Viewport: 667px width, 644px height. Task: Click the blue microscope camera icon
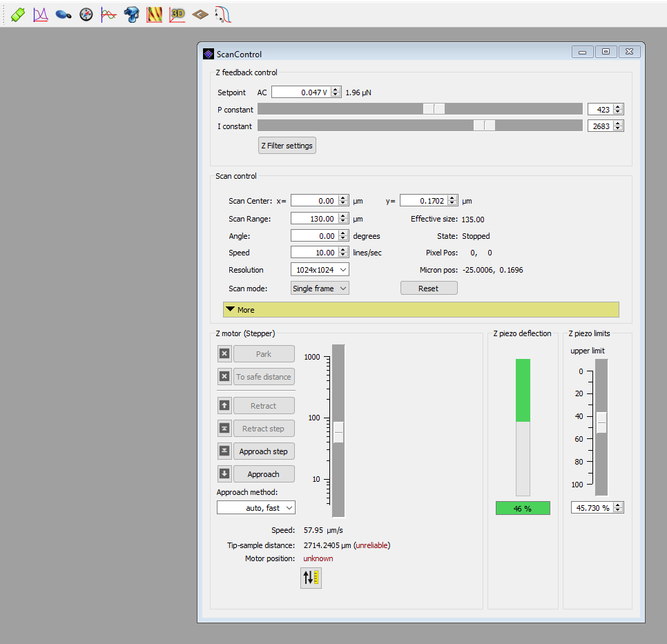tap(131, 14)
